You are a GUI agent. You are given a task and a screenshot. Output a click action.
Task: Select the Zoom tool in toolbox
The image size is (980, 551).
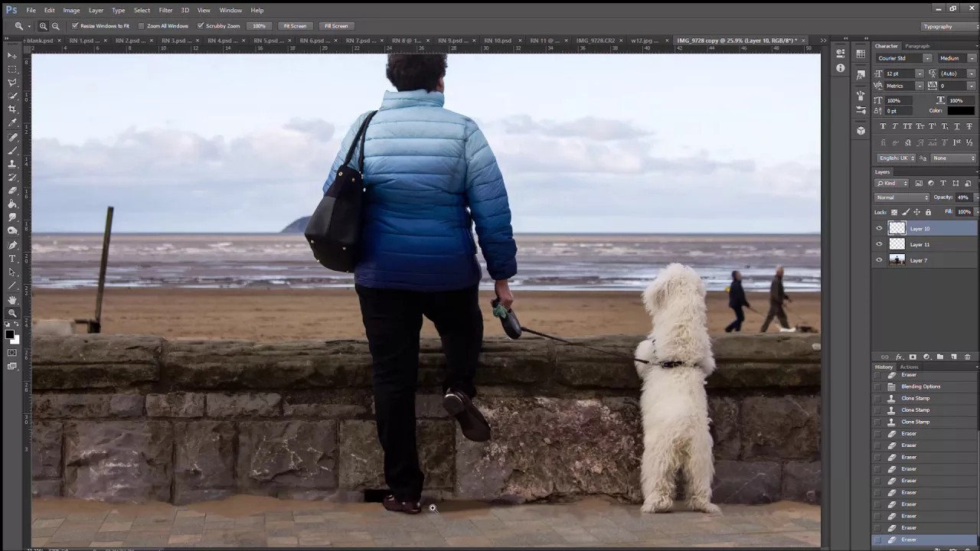tap(12, 313)
